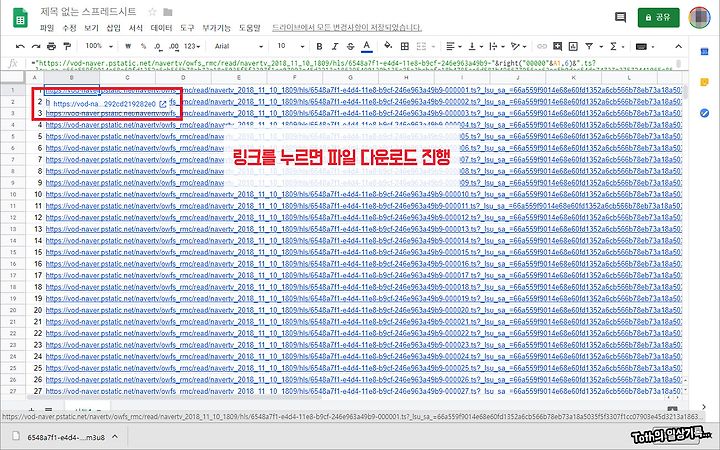720x450 pixels.
Task: Hide the menus with up chevron
Action: [678, 46]
